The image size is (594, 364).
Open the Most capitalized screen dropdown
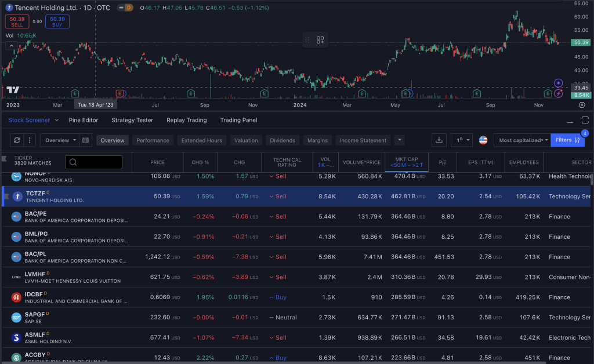coord(523,140)
